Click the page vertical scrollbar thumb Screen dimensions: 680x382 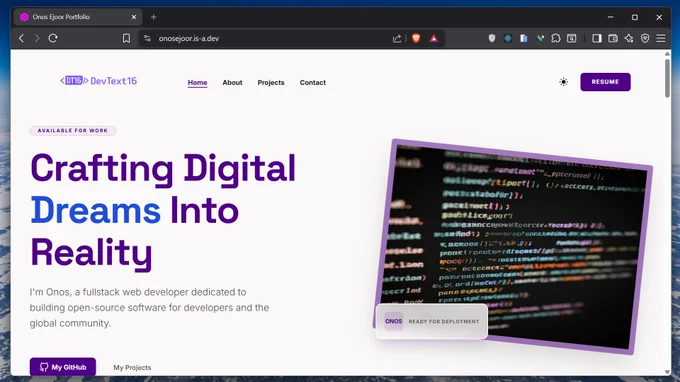click(667, 78)
